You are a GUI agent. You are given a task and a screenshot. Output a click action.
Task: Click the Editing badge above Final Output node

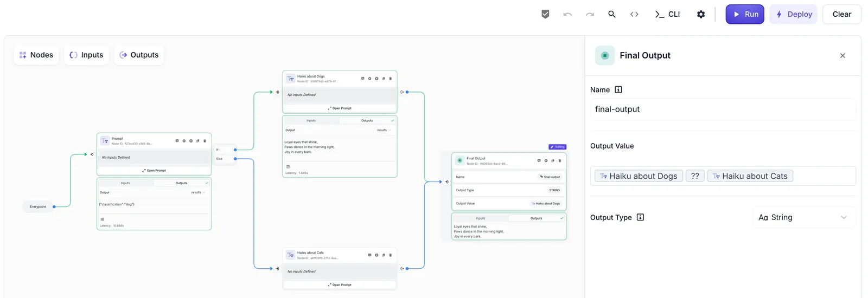coord(557,147)
